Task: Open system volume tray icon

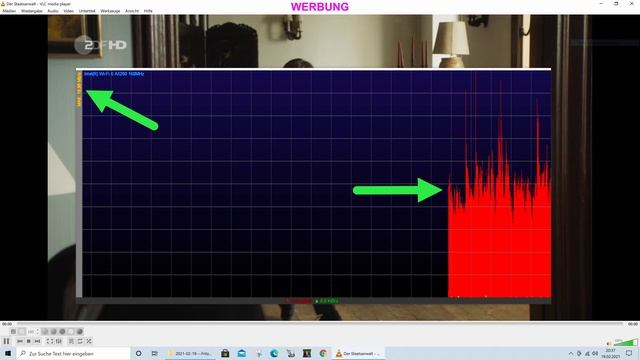Action: [595, 353]
